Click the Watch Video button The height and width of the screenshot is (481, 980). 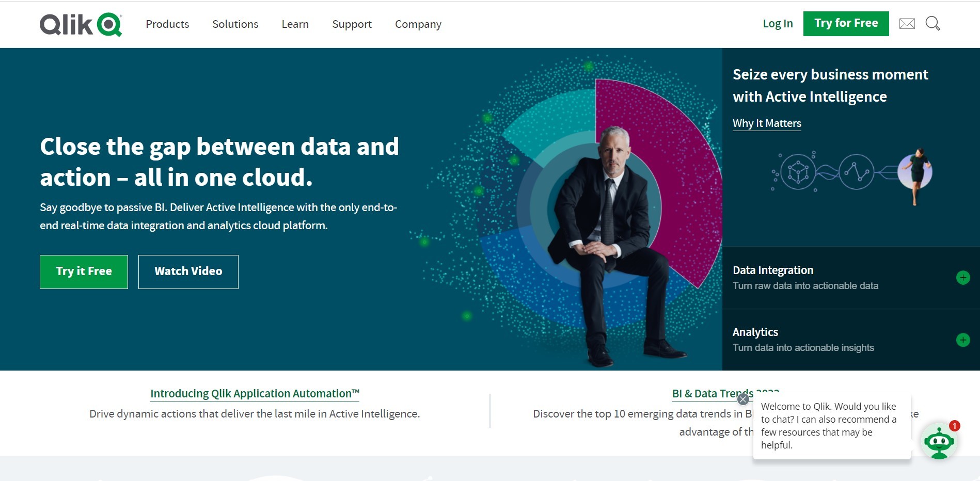188,272
